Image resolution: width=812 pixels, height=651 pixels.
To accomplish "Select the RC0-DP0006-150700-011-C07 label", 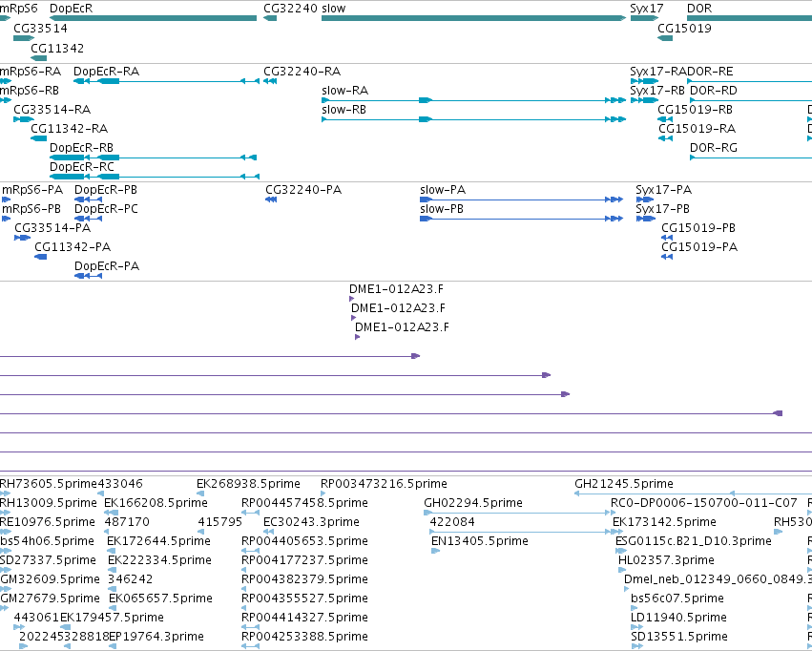I will pos(704,503).
